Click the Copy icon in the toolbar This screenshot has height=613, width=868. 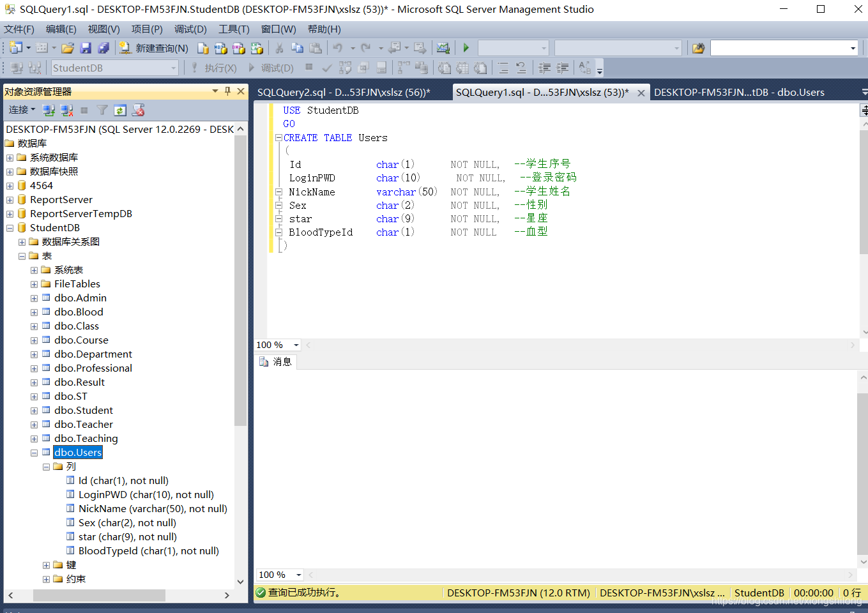(298, 48)
